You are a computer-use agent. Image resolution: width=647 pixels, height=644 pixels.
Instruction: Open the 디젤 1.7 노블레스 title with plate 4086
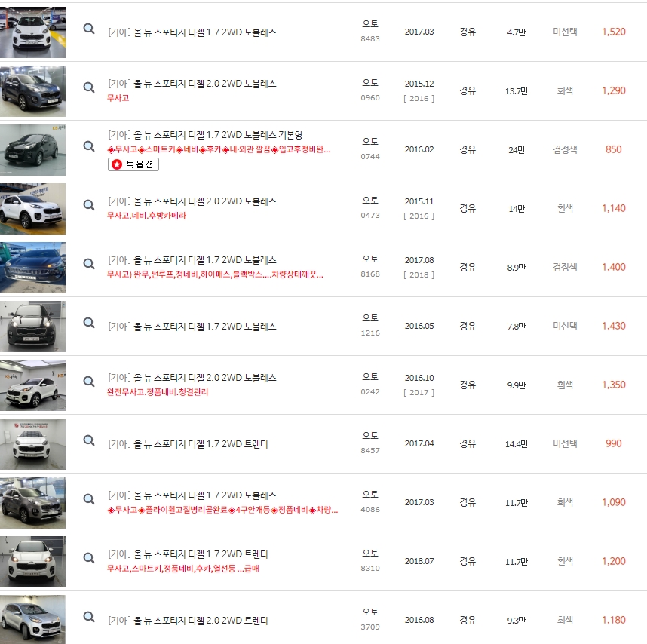click(x=192, y=495)
